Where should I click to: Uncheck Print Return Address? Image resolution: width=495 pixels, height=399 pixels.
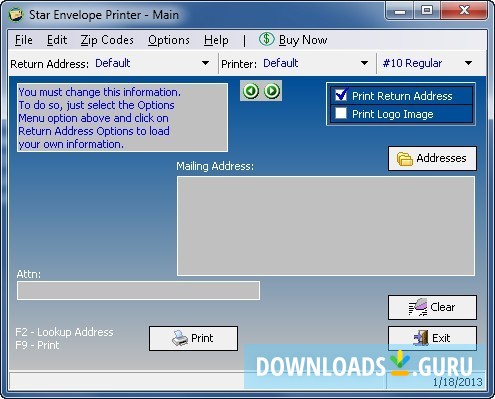tap(341, 95)
